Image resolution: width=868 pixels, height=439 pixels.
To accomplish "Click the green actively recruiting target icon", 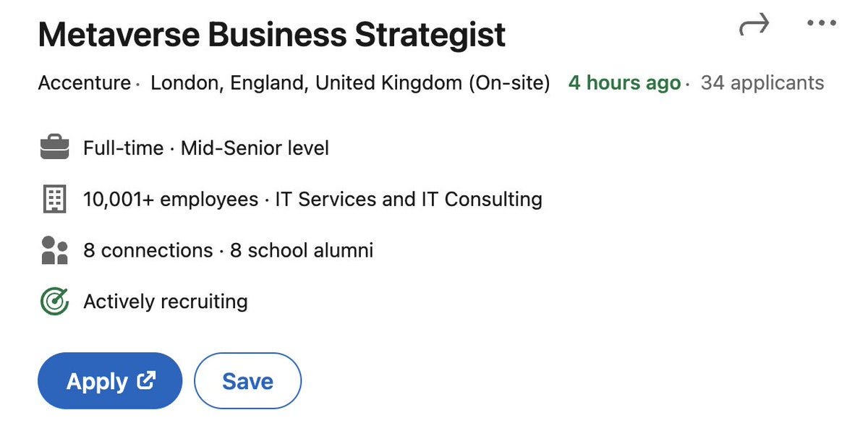I will (54, 302).
